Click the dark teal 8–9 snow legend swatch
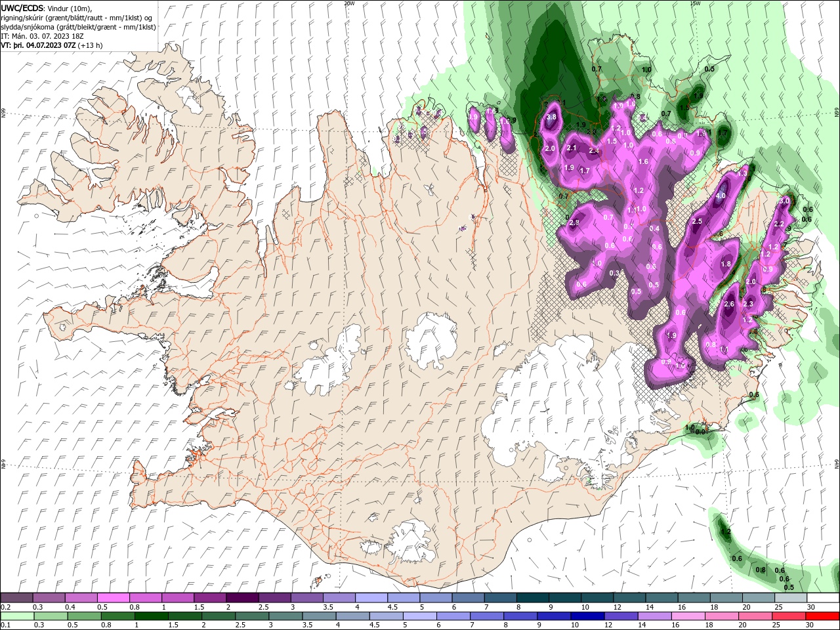The image size is (840, 630). tap(533, 598)
